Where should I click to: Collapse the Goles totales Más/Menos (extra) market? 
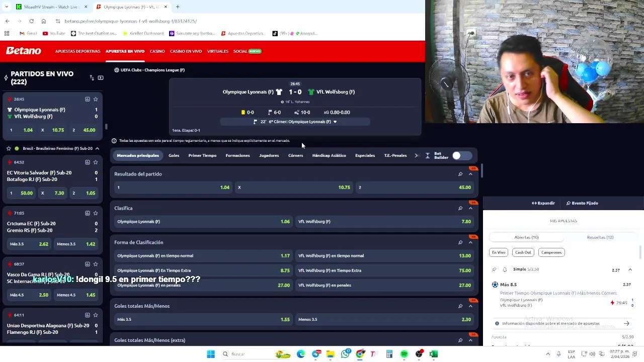tap(471, 340)
